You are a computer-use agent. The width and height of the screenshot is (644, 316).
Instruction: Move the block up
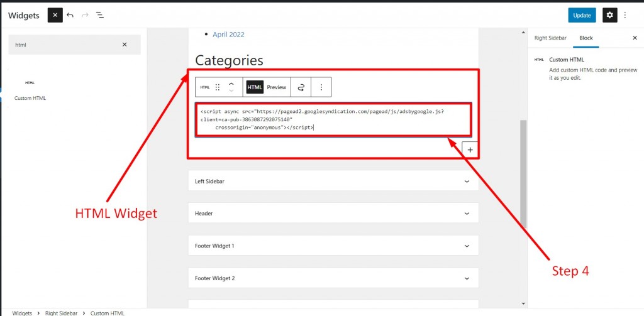click(x=231, y=84)
